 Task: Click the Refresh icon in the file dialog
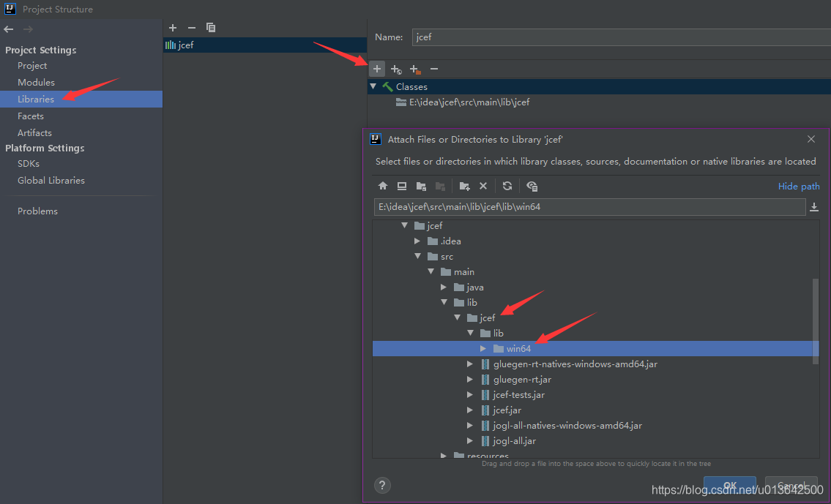(507, 186)
